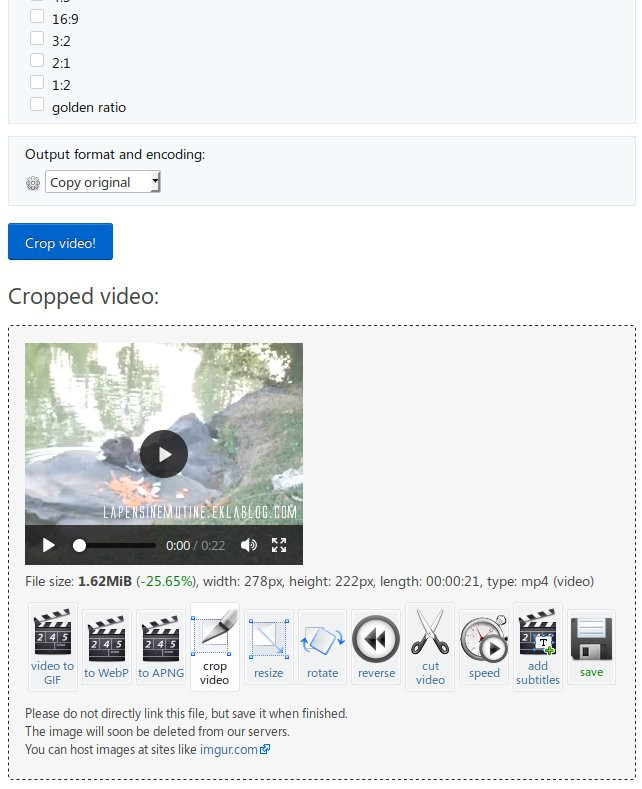Open the add subtitles tool
This screenshot has height=789, width=642.
tap(538, 647)
